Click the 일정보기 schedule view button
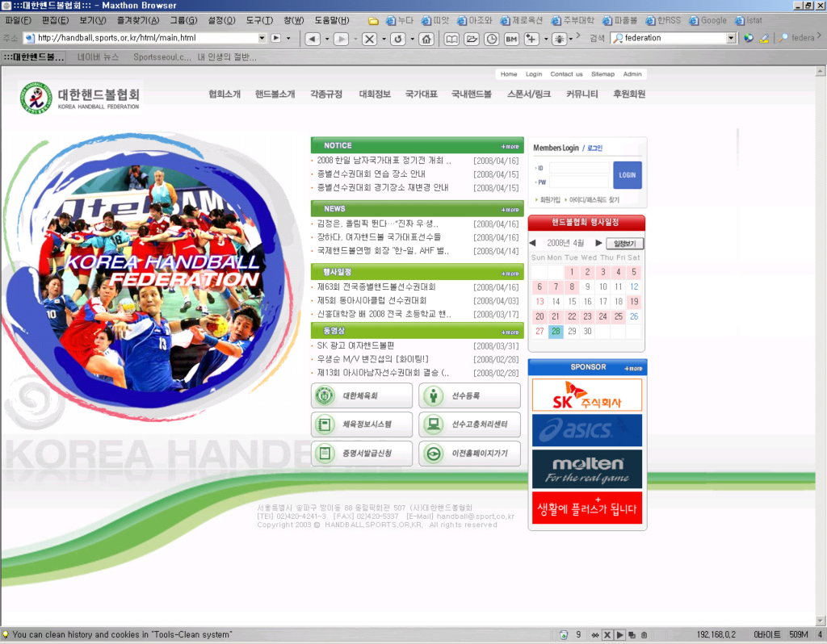 pos(625,244)
